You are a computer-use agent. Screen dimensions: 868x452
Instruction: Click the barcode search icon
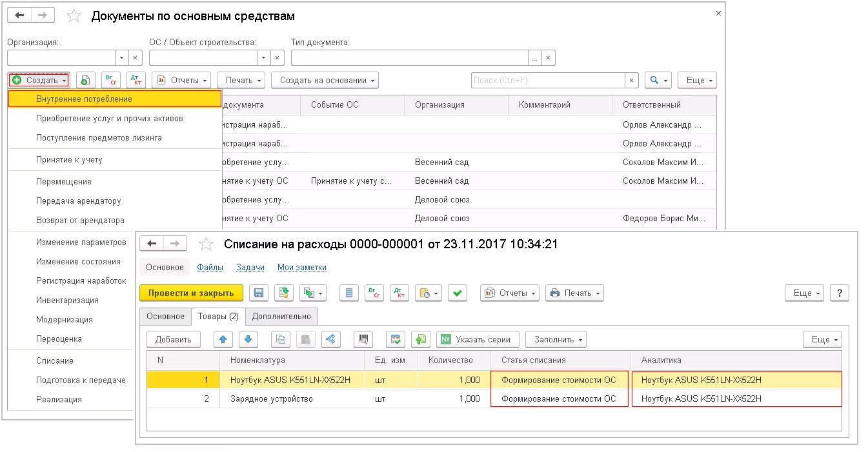pos(363,339)
